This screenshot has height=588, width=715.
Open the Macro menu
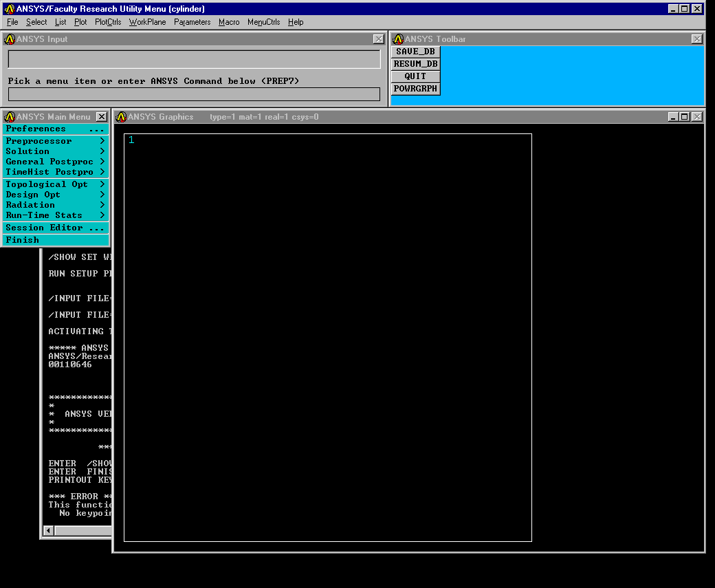click(x=229, y=22)
